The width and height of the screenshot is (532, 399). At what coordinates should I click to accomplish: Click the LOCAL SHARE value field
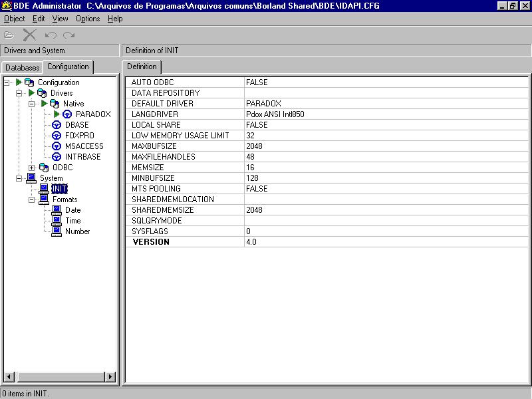(x=386, y=125)
